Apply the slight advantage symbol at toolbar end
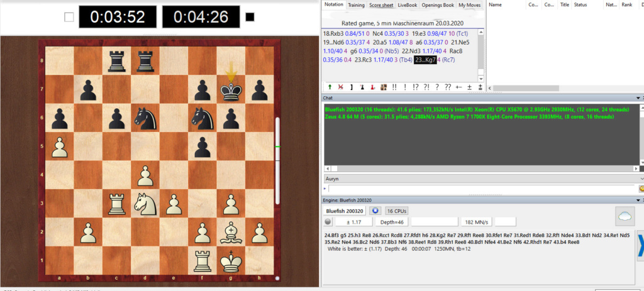Screen dimensions: 644x291 [480, 87]
